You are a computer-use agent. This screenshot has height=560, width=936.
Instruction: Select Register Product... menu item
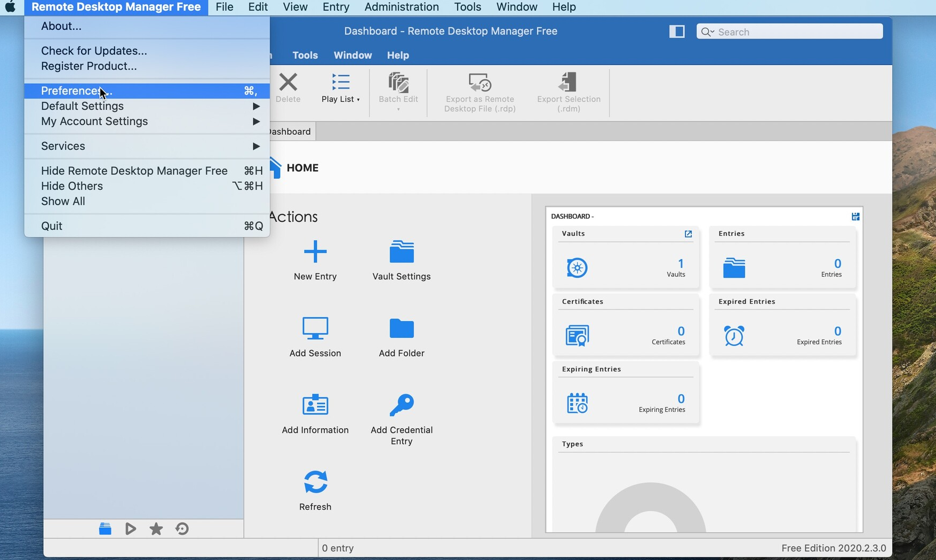(x=147, y=66)
